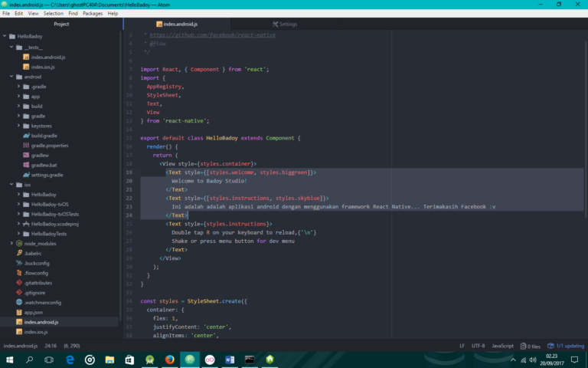
Task: Open build.gradle with the elephant icon
Action: coord(44,135)
